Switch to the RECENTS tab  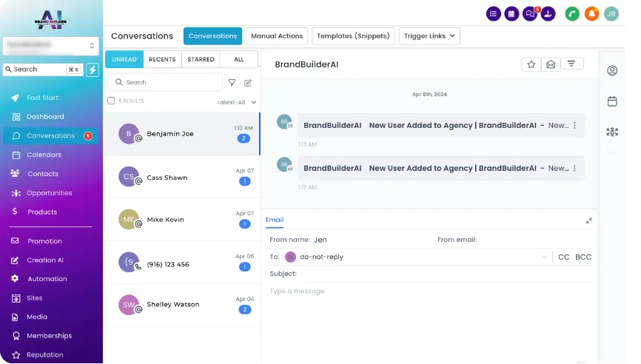click(162, 59)
